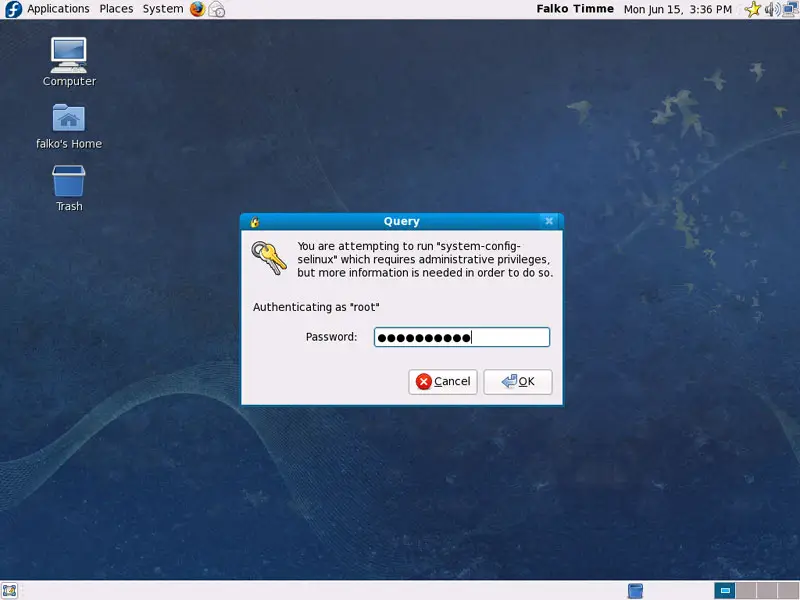
Task: Click the yellow star notification icon
Action: click(x=753, y=9)
